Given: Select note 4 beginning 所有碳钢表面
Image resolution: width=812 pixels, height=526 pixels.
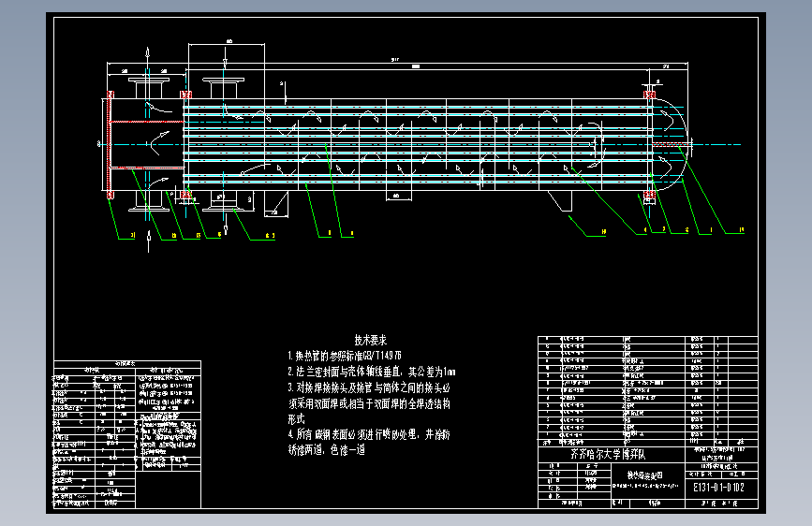Looking at the screenshot, I should click(x=369, y=434).
